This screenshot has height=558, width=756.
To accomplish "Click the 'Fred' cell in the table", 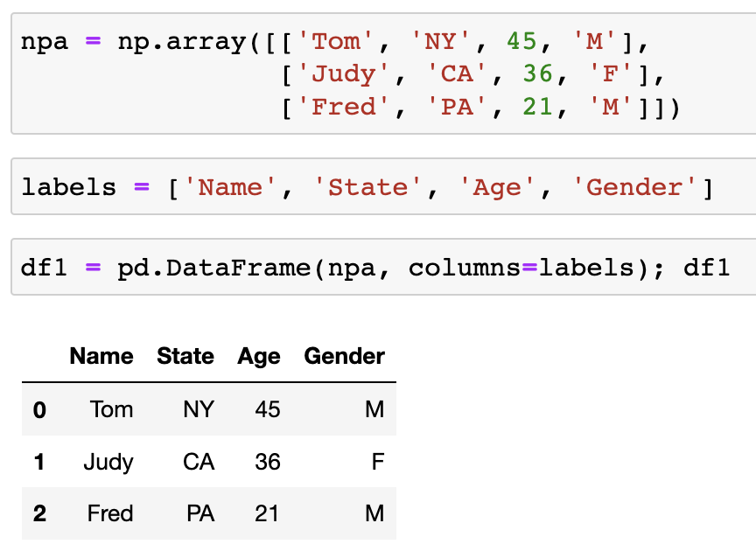I will [x=110, y=513].
